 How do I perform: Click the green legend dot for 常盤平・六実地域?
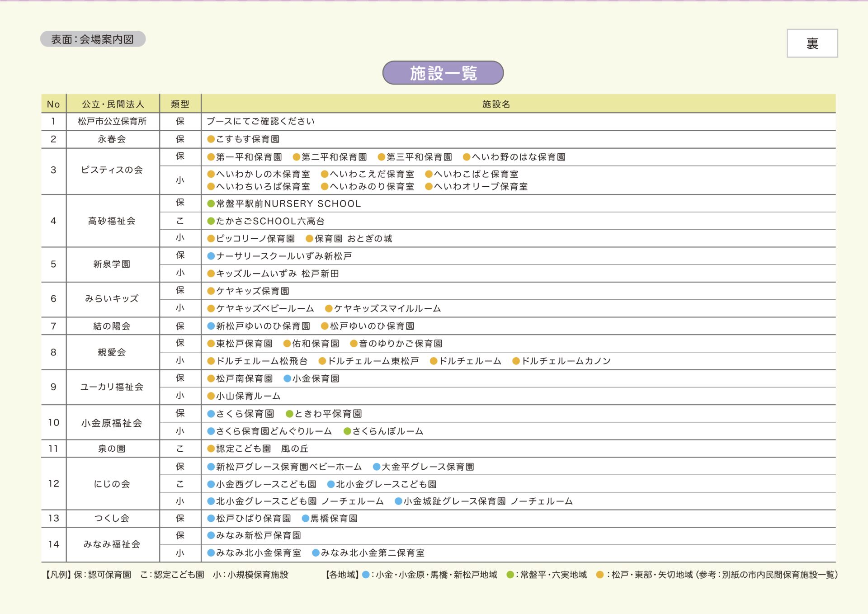point(510,575)
